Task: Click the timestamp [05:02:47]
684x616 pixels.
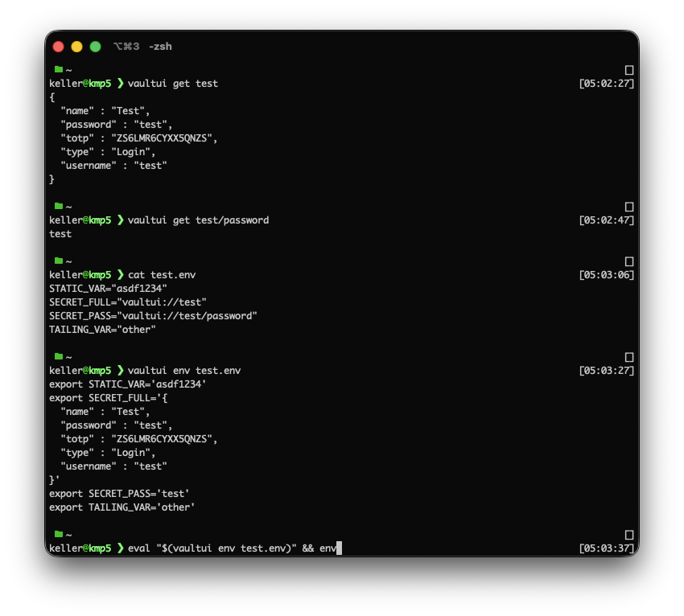Action: [607, 220]
